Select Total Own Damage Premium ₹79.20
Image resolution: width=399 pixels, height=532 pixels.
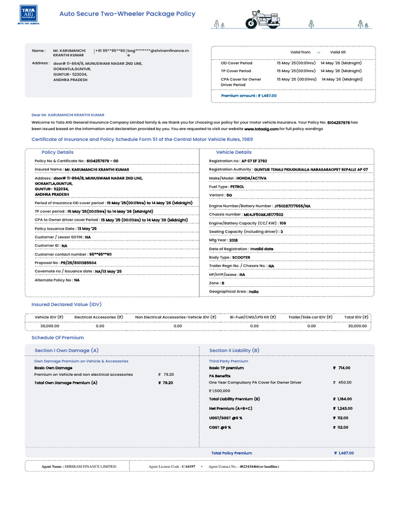(103, 383)
